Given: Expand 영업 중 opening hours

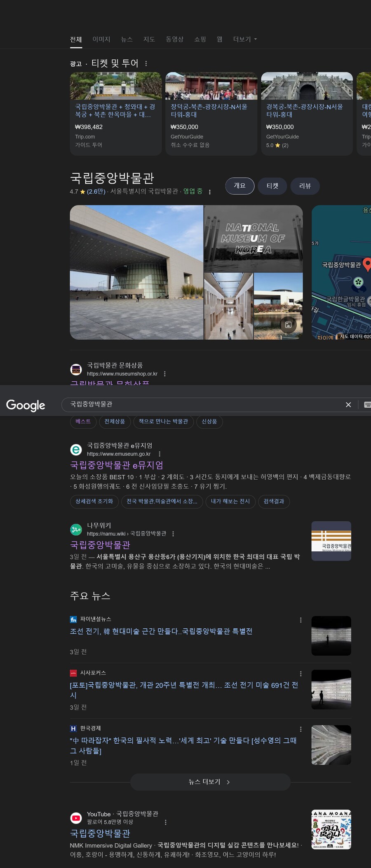Looking at the screenshot, I should [193, 191].
